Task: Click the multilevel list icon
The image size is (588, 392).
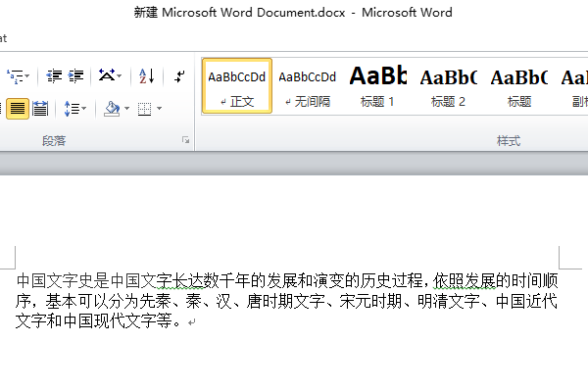Action: [x=15, y=76]
